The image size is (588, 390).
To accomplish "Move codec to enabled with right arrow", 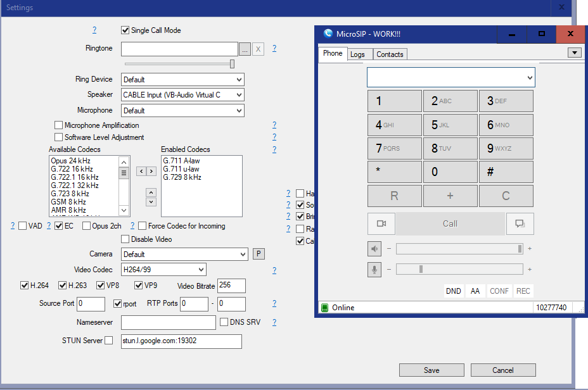I will [x=151, y=171].
